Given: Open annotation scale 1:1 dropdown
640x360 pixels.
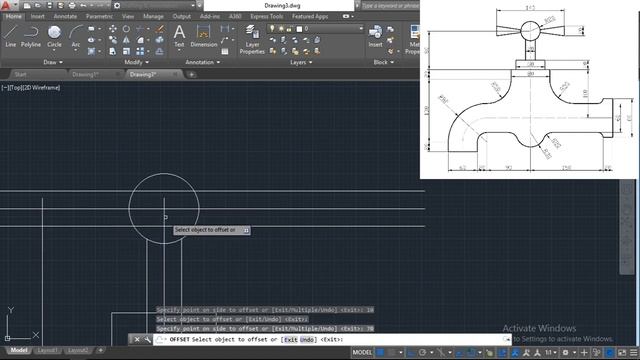Looking at the screenshot, I should point(551,352).
